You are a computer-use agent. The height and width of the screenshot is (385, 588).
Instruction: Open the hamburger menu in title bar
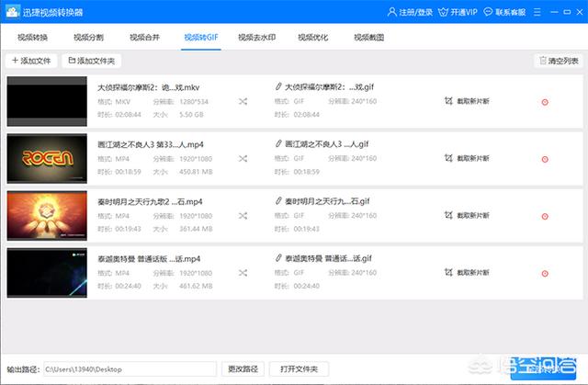pos(537,12)
